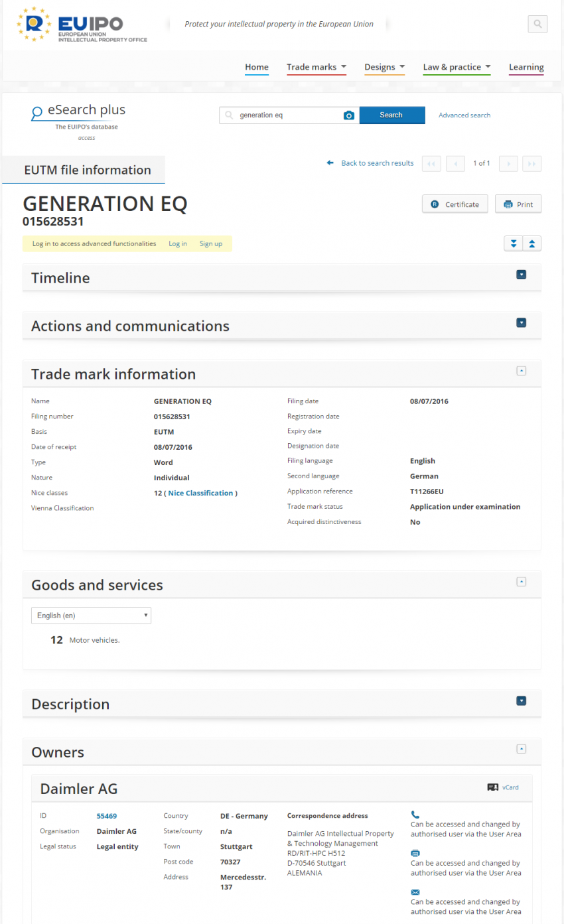Screen dimensions: 564x924
Task: Click the Print button
Action: point(518,204)
